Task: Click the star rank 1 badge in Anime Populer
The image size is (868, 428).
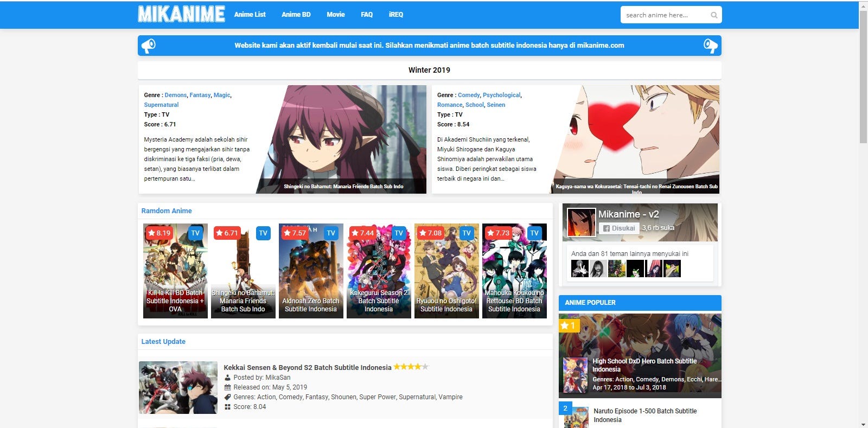Action: point(569,325)
